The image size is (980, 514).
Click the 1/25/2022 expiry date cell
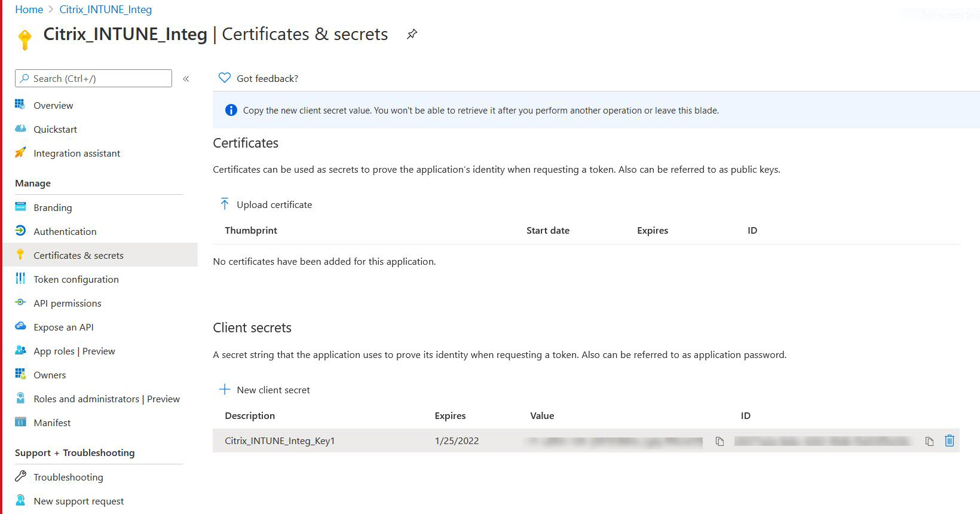pyautogui.click(x=457, y=440)
